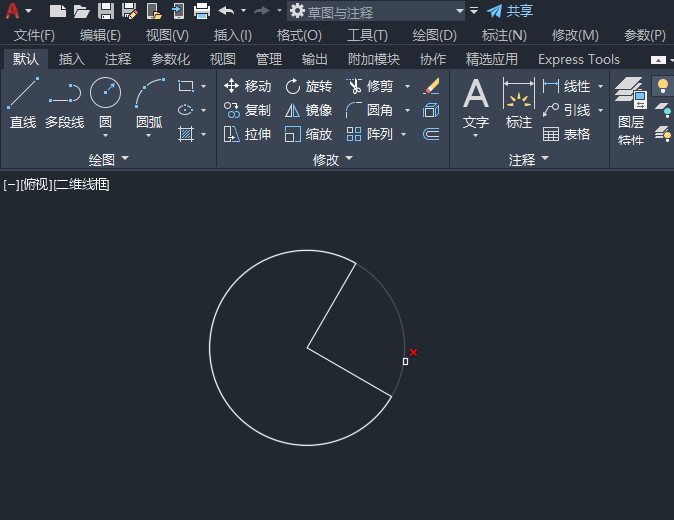This screenshot has width=674, height=520.
Task: Select the Line (直线) drawing tool
Action: pos(23,103)
